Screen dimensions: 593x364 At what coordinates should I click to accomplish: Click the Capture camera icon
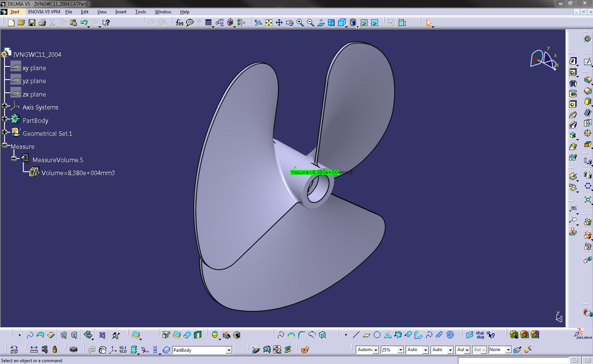tap(74, 350)
